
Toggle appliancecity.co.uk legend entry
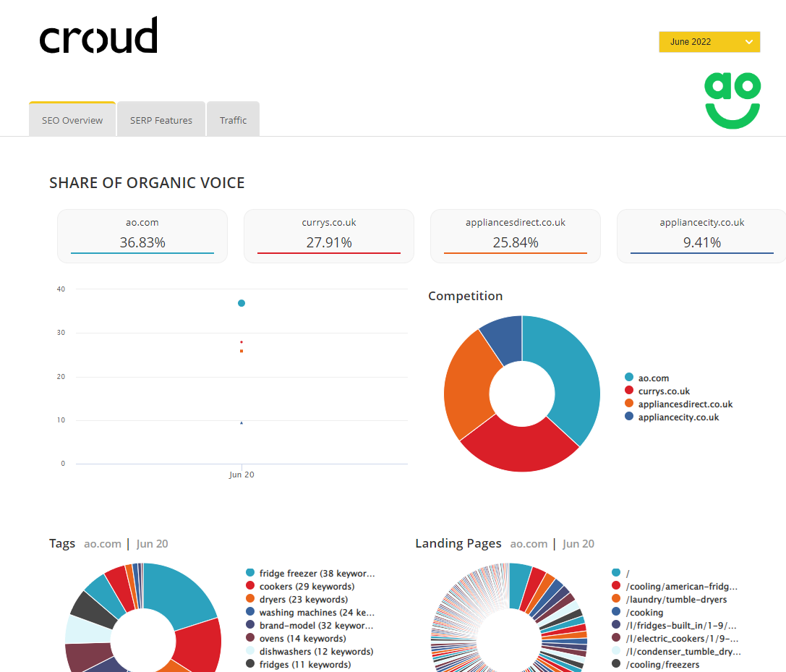[x=678, y=417]
